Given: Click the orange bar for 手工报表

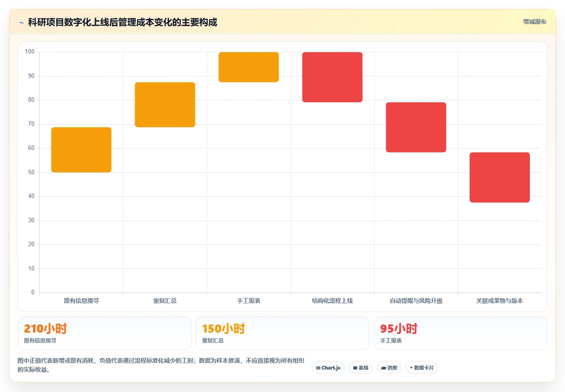Looking at the screenshot, I should [249, 67].
